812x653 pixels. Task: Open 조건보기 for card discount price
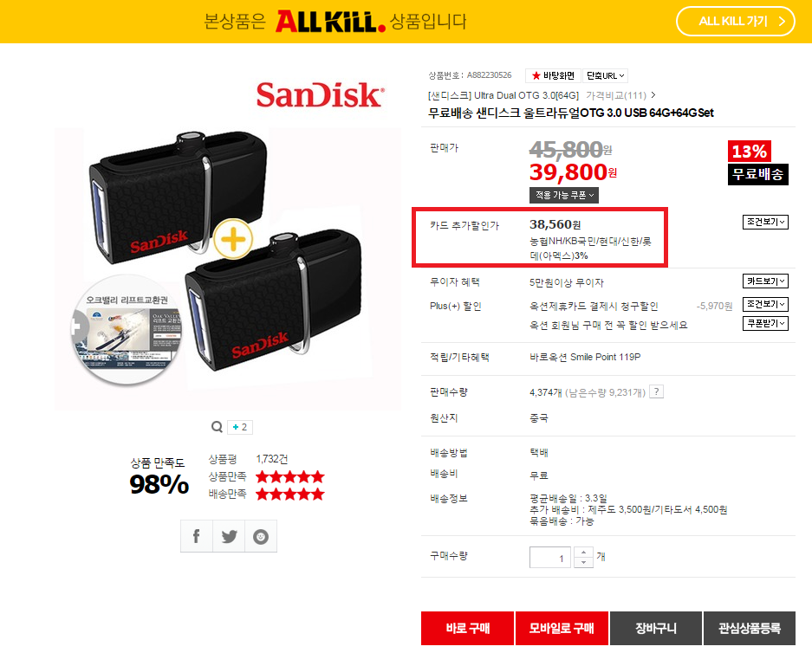(765, 222)
